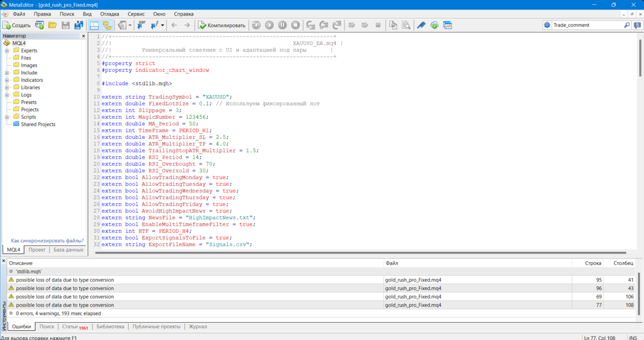The image size is (644, 340).
Task: Click the stop profiling icon
Action: (378, 25)
